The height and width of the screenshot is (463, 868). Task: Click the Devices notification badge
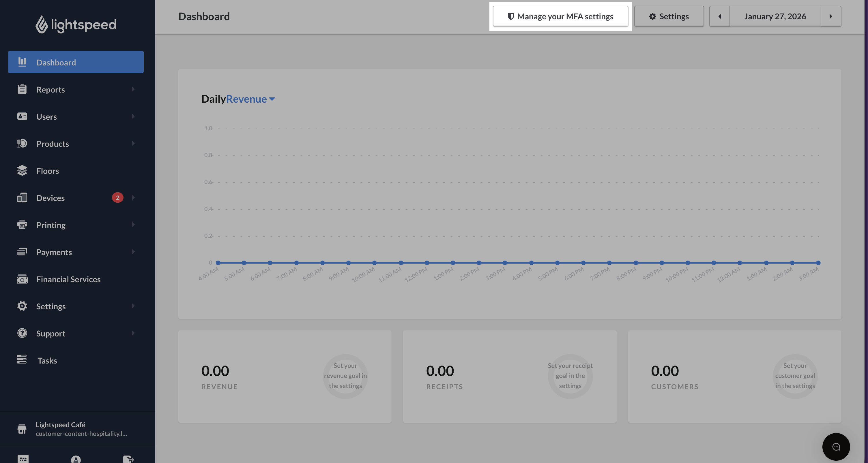(118, 198)
